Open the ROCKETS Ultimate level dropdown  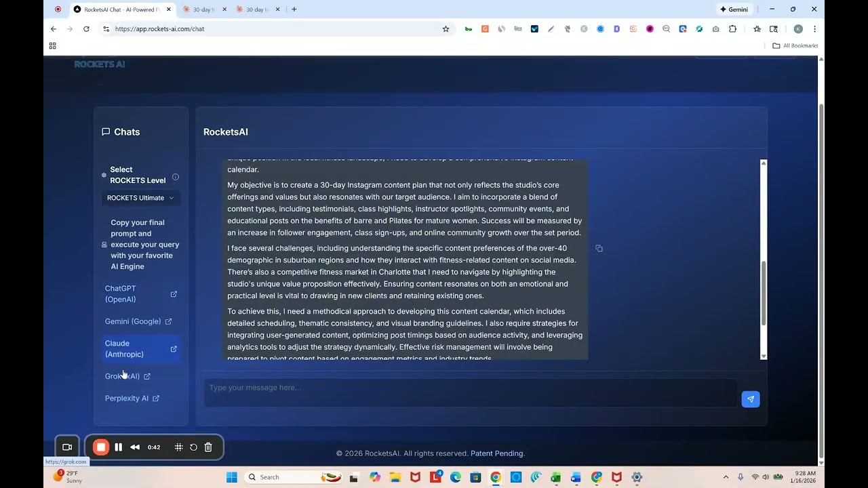(141, 198)
